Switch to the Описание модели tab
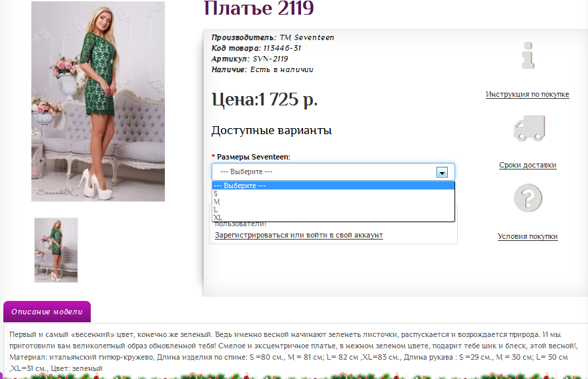The height and width of the screenshot is (379, 588). pos(47,312)
